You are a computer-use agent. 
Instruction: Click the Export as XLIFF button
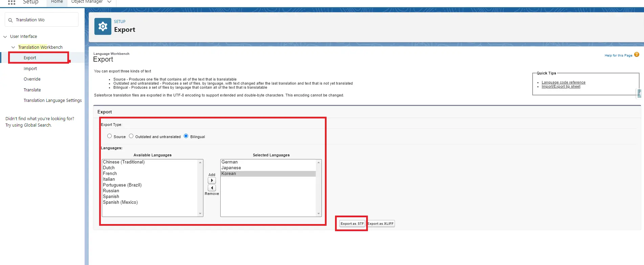click(381, 224)
